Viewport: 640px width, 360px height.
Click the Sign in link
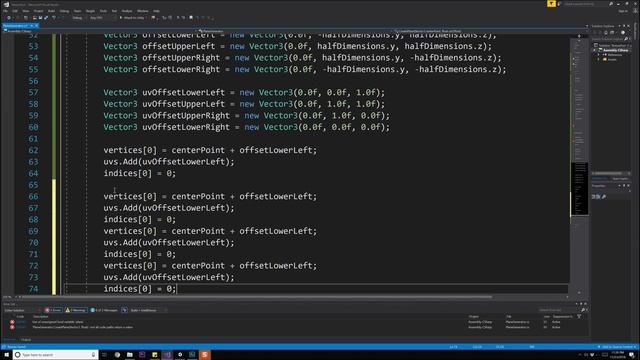623,11
